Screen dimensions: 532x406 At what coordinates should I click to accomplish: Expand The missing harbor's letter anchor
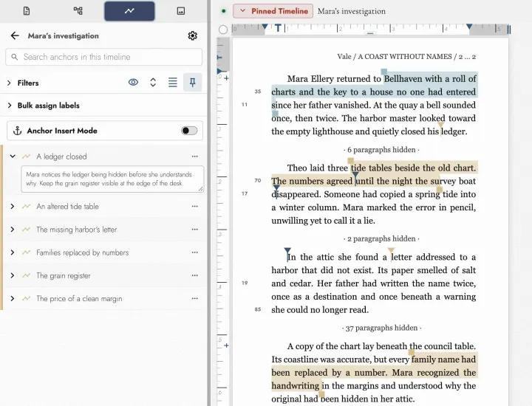point(13,230)
